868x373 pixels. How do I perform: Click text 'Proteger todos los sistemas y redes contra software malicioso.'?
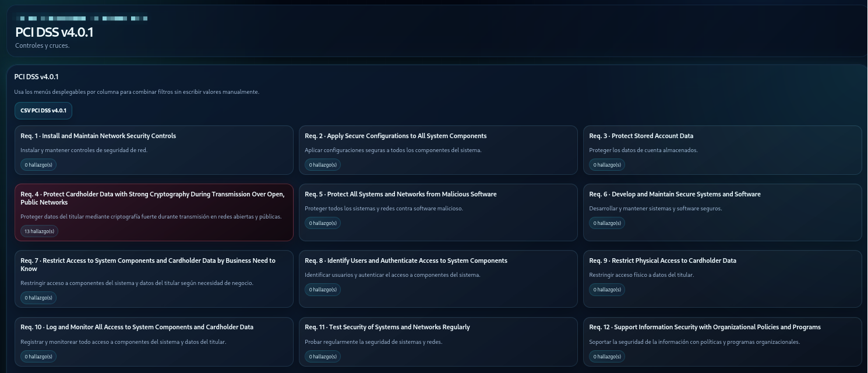(384, 209)
